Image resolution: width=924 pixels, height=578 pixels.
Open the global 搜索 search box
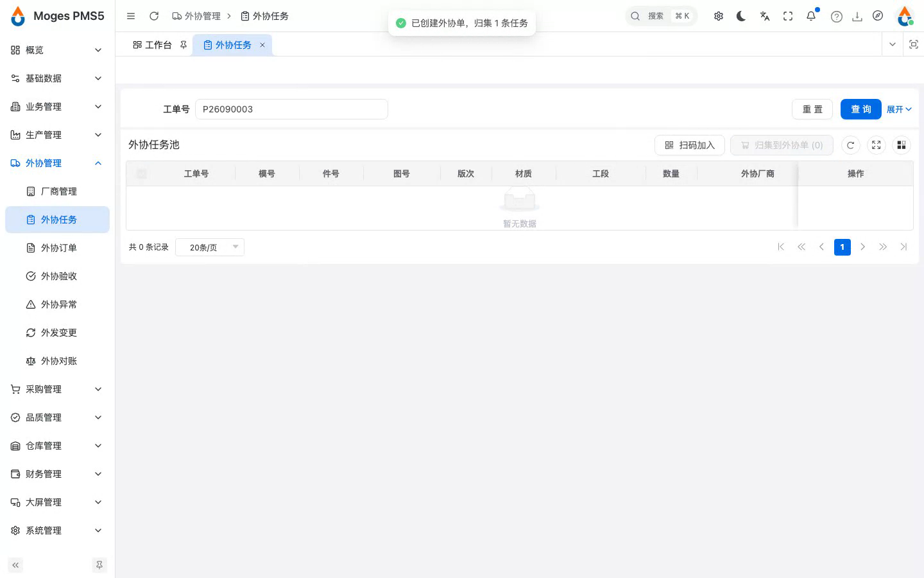click(661, 16)
